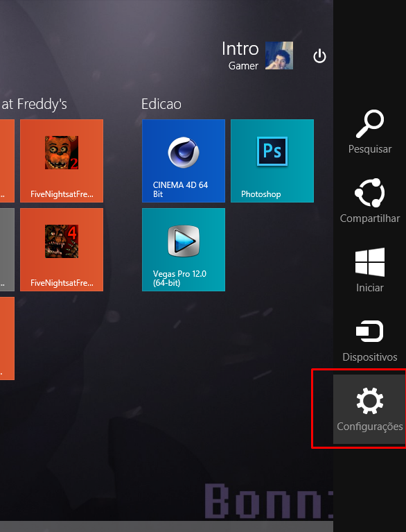The height and width of the screenshot is (532, 406).
Task: Launch the CINEMA 4D 64 Bit tile
Action: pos(184,161)
